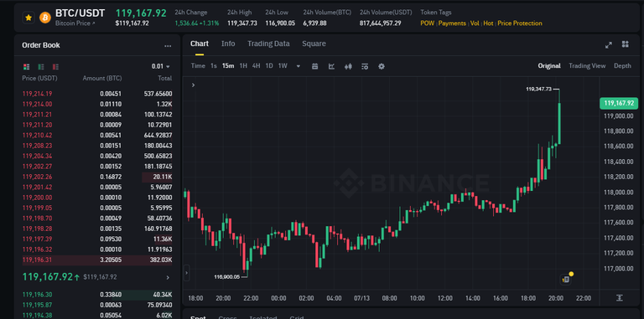The width and height of the screenshot is (644, 319).
Task: Open the 0.01 price precision dropdown
Action: click(x=161, y=66)
